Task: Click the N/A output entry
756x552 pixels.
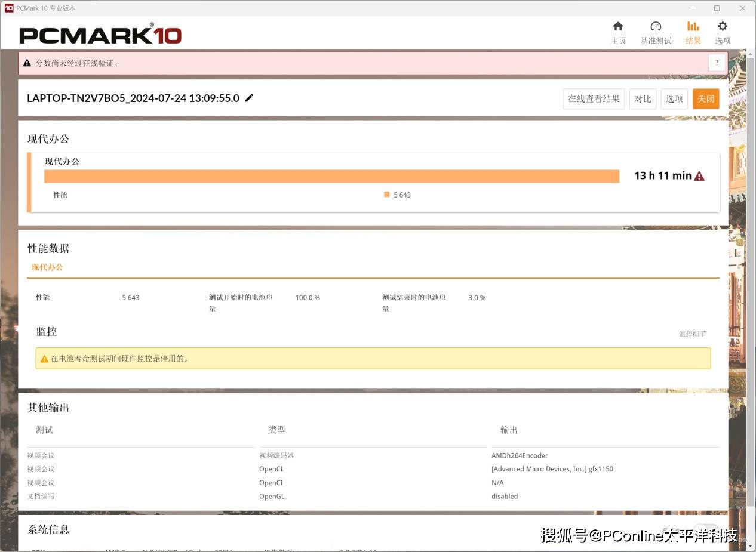Action: tap(497, 483)
